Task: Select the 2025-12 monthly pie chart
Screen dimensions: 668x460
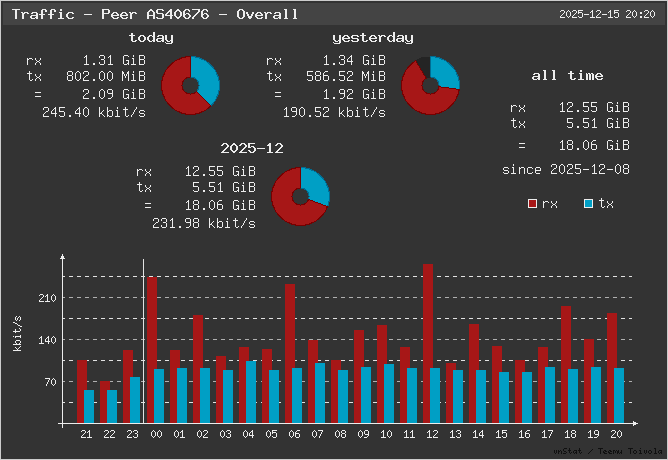Action: (x=300, y=195)
